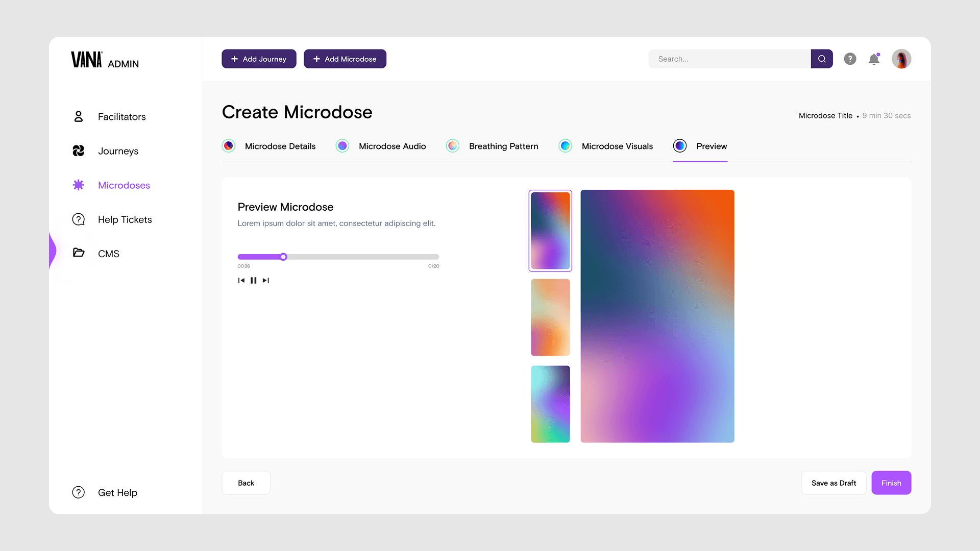The image size is (980, 551).
Task: Click into the Search input field
Action: pyautogui.click(x=730, y=59)
